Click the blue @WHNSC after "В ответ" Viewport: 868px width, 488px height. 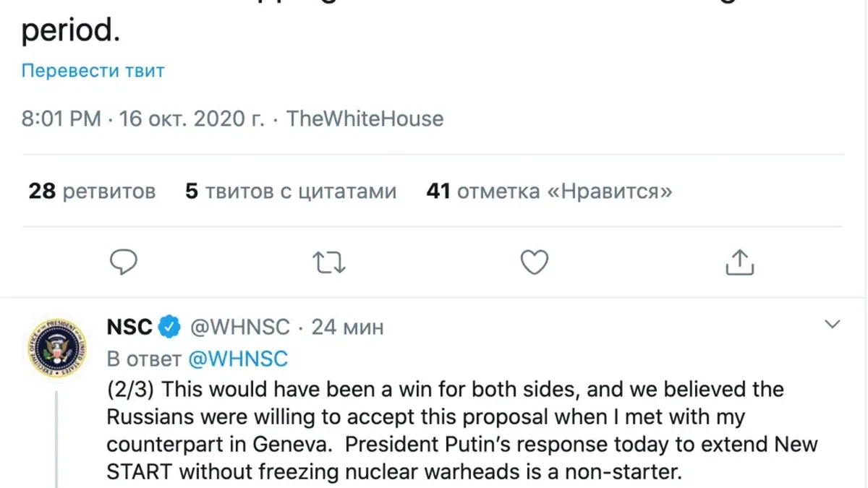click(x=238, y=359)
